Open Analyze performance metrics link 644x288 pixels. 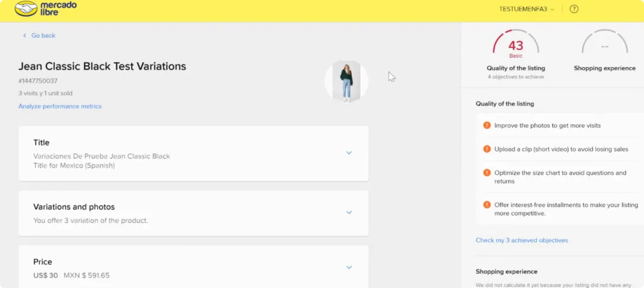click(60, 106)
